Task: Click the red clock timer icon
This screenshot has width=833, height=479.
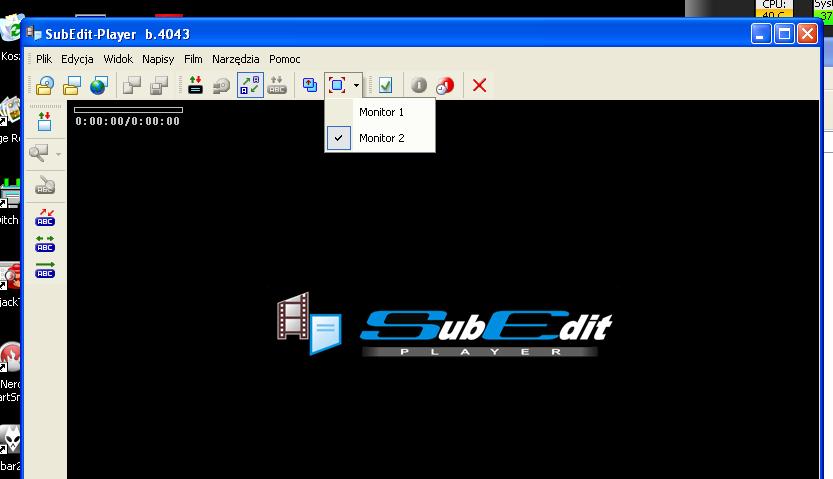Action: tap(445, 85)
